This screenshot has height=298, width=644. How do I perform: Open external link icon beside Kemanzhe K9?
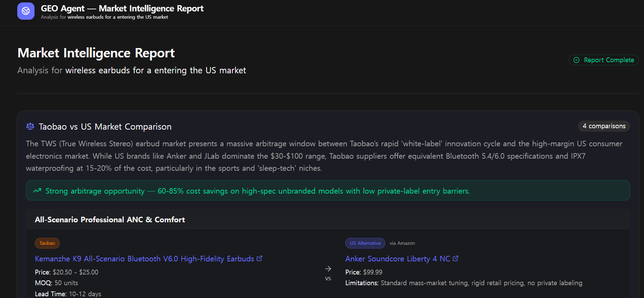[x=260, y=258]
